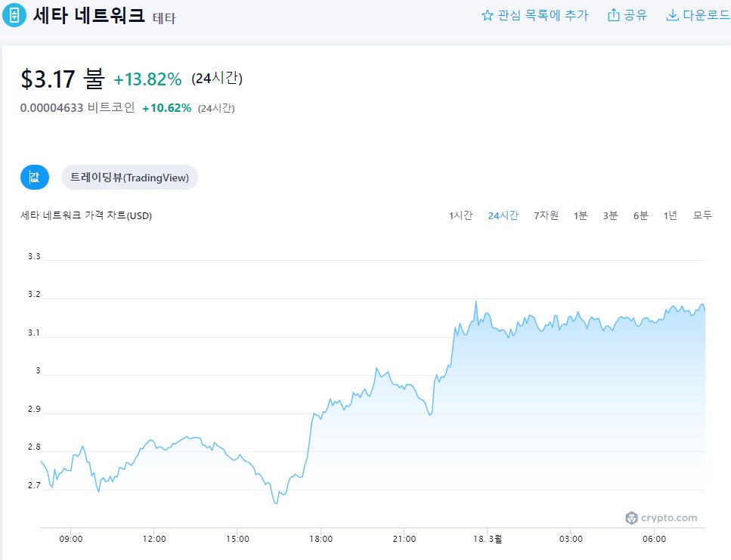This screenshot has width=731, height=560.
Task: Click the 0.00004633 비트코인 value
Action: click(77, 107)
